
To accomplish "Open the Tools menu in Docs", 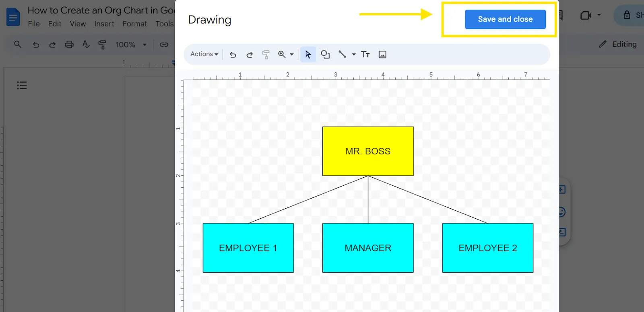I will 165,24.
